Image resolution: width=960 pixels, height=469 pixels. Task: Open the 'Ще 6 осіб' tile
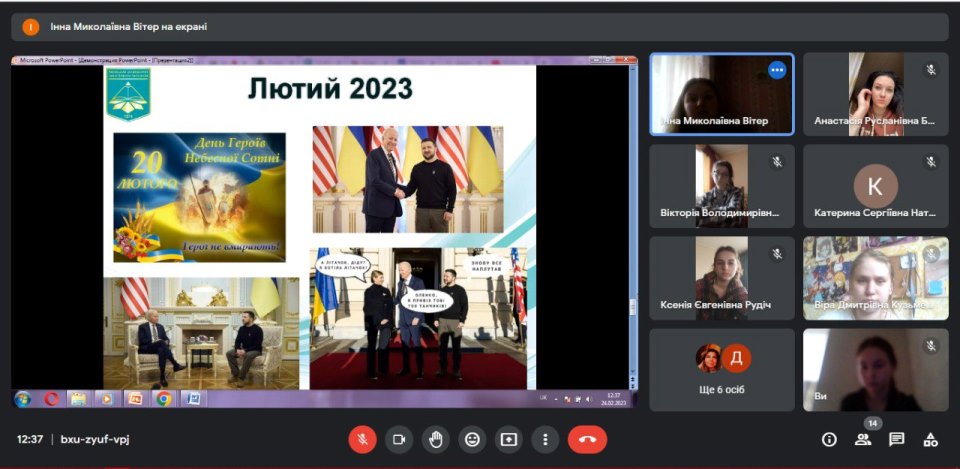pyautogui.click(x=722, y=370)
